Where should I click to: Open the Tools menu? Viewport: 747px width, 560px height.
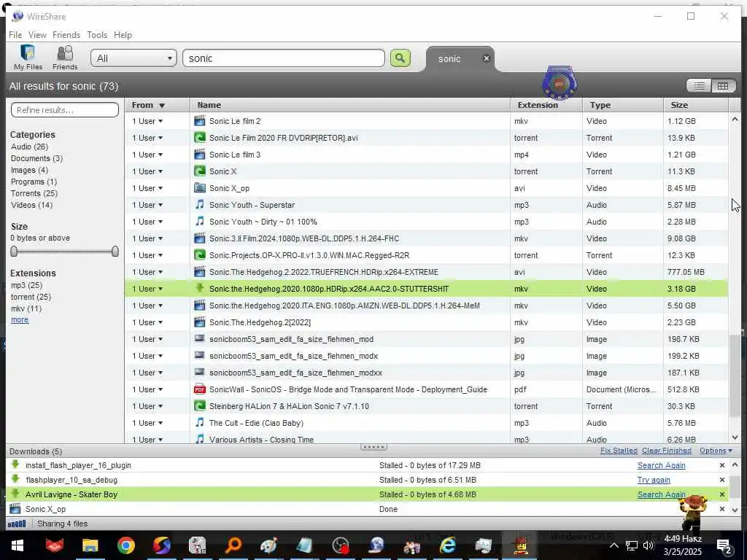tap(97, 35)
